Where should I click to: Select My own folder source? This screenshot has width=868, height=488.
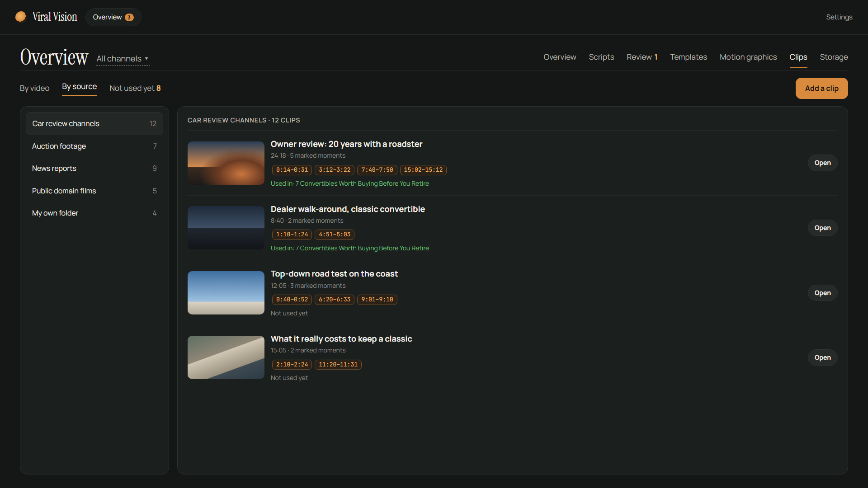point(94,213)
